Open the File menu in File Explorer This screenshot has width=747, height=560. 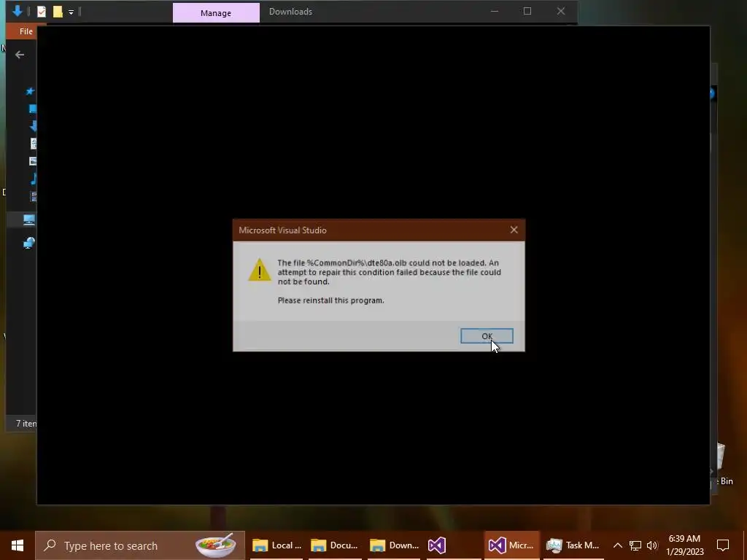coord(26,31)
